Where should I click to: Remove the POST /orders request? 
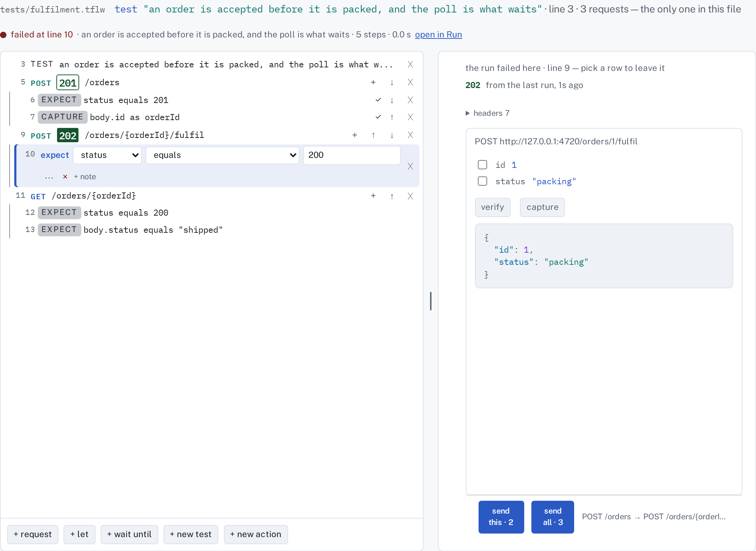coord(410,82)
